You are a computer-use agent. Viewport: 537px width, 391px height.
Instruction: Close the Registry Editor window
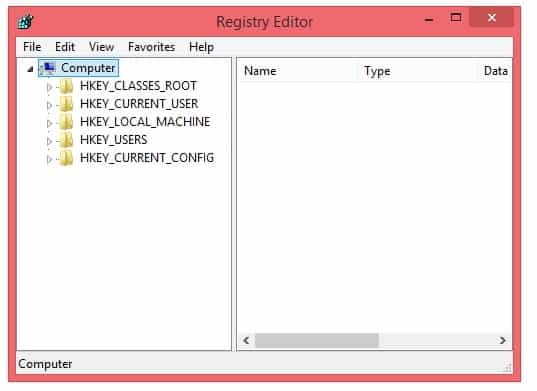[492, 18]
